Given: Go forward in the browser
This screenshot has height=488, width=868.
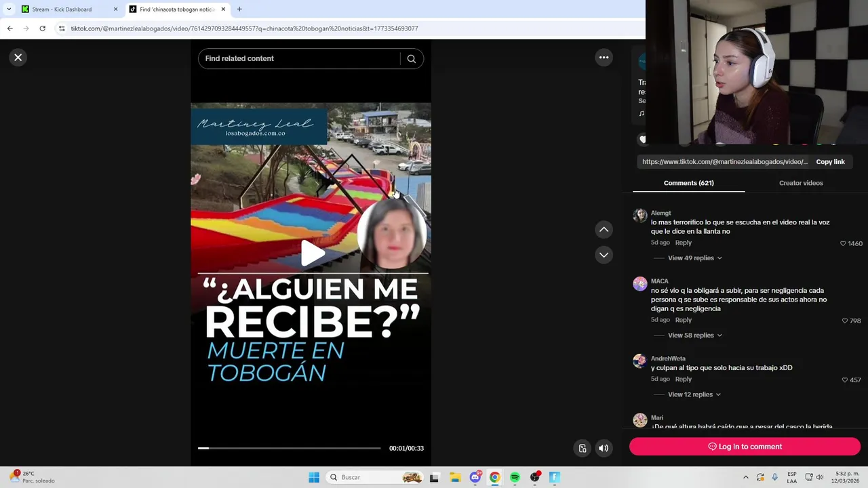Looking at the screenshot, I should tap(26, 28).
